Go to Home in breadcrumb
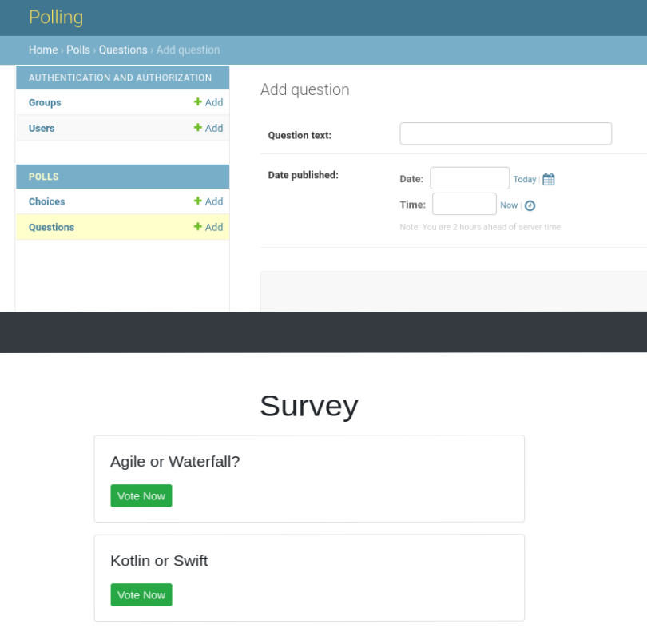Image resolution: width=647 pixels, height=644 pixels. tap(43, 50)
